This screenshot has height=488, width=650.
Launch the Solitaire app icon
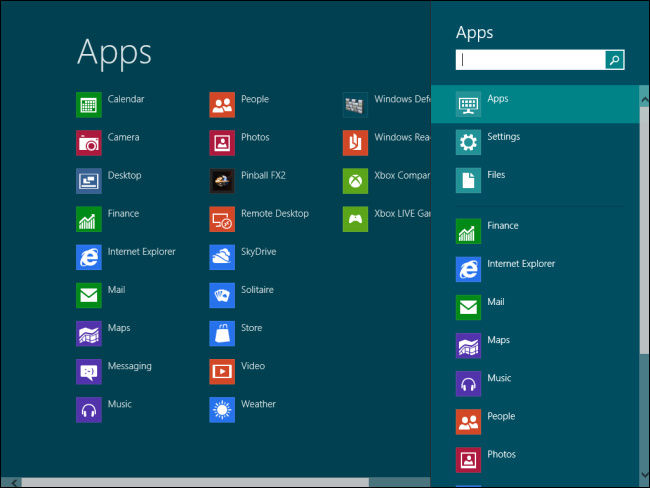click(222, 296)
